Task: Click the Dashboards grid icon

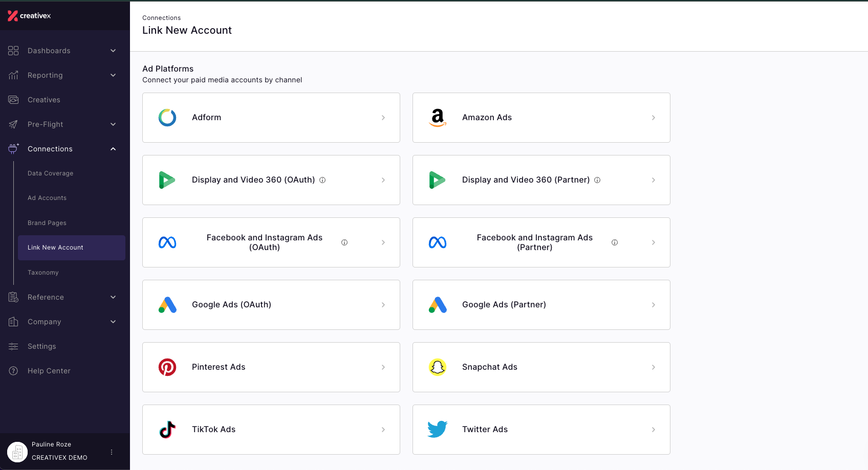Action: coord(13,51)
